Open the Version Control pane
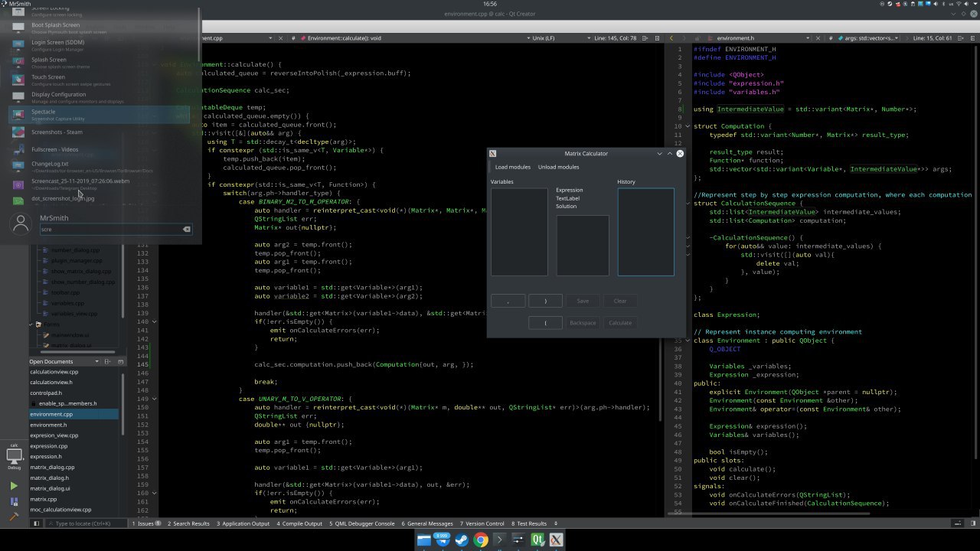Viewport: 980px width, 551px height. pos(481,523)
